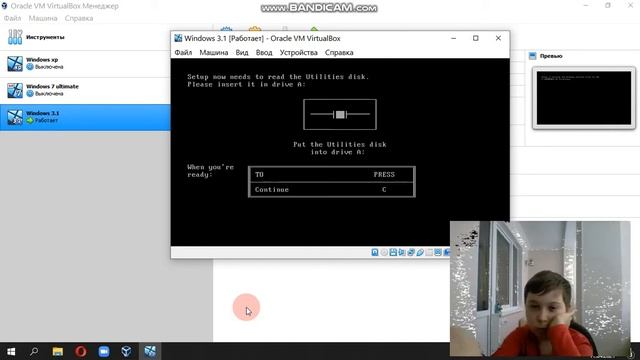Open taskbar search magnifier
This screenshot has width=640, height=360.
click(34, 351)
